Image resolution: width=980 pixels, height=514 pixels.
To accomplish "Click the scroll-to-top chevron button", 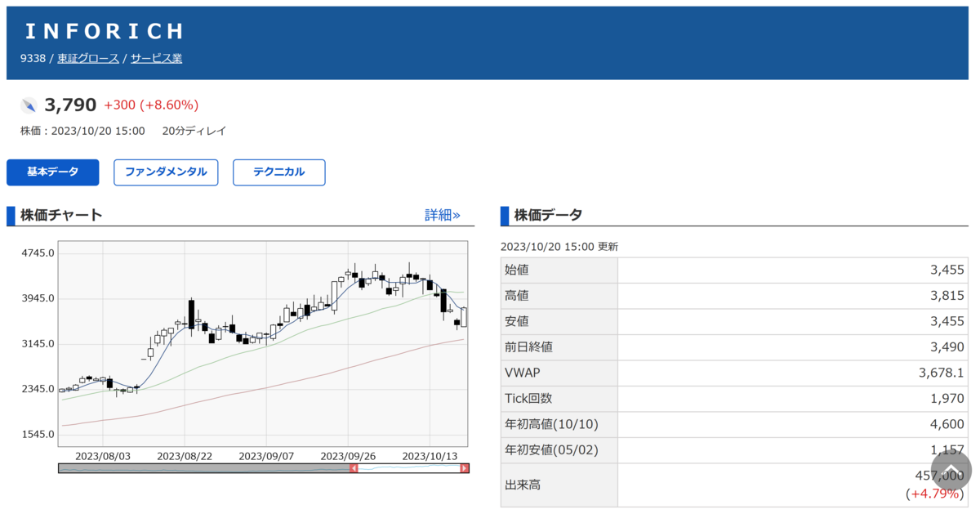I will pos(951,468).
